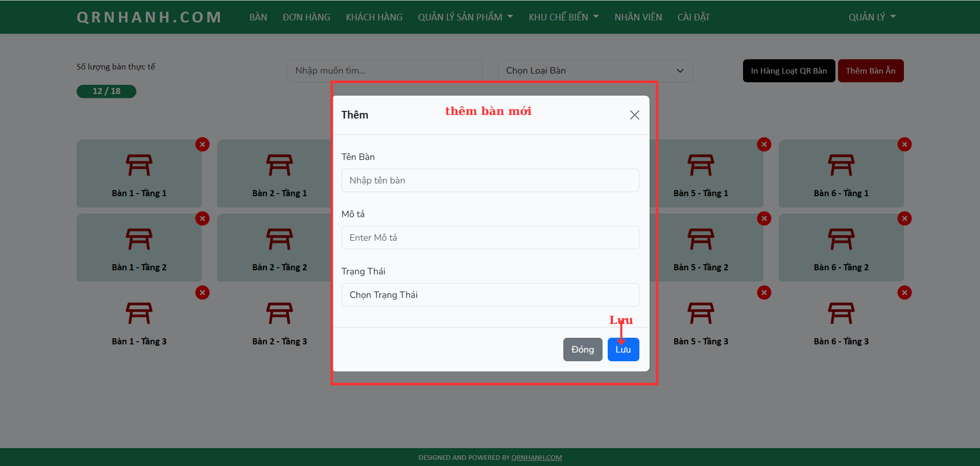
Task: Delete Bàn 1 - Tầng 2 with red X
Action: coord(202,219)
